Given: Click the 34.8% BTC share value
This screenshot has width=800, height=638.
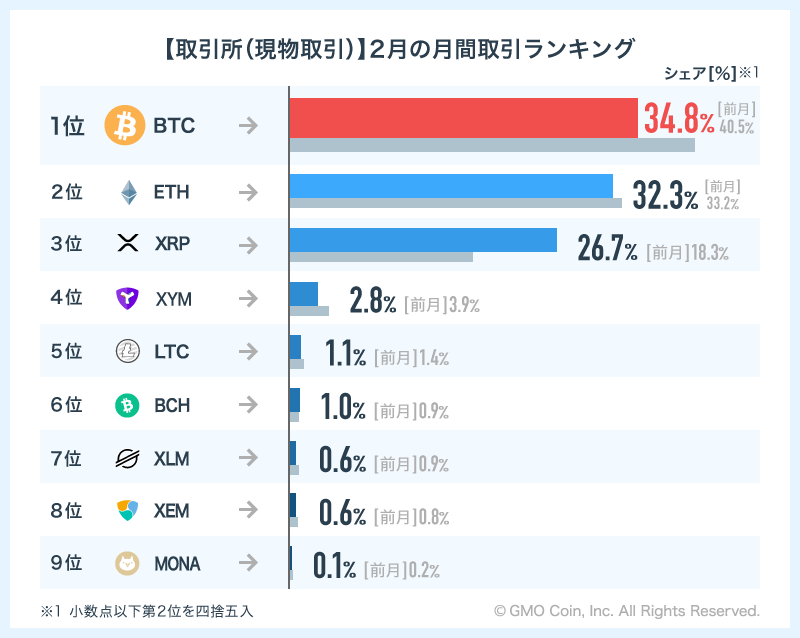Looking at the screenshot, I should coord(679,122).
